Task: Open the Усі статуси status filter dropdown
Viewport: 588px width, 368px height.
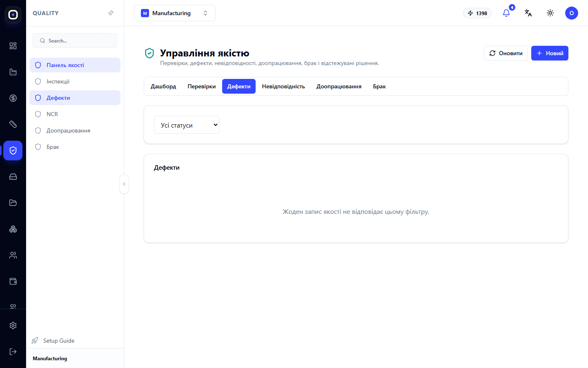Action: (x=187, y=125)
